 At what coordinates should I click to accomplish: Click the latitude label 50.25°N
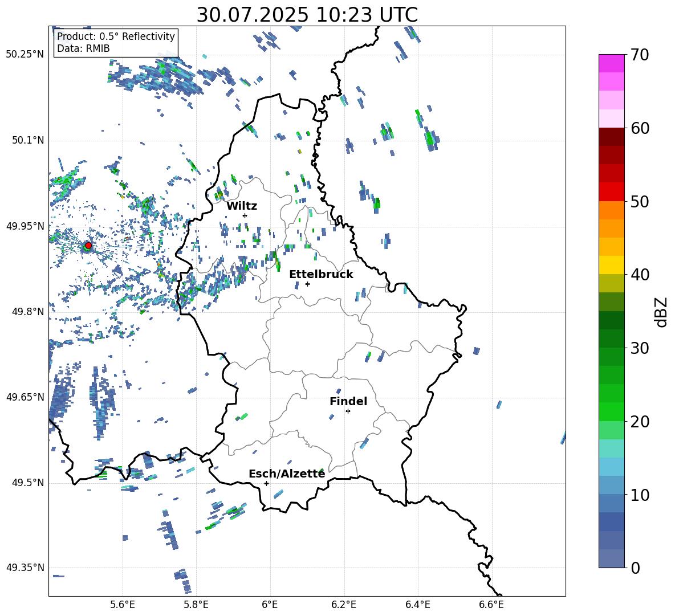pos(26,55)
